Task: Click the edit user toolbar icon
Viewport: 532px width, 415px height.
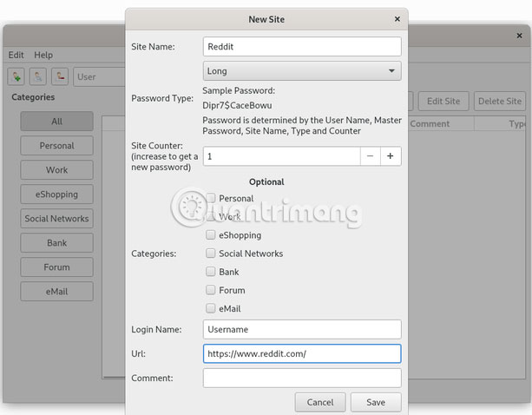Action: tap(38, 76)
